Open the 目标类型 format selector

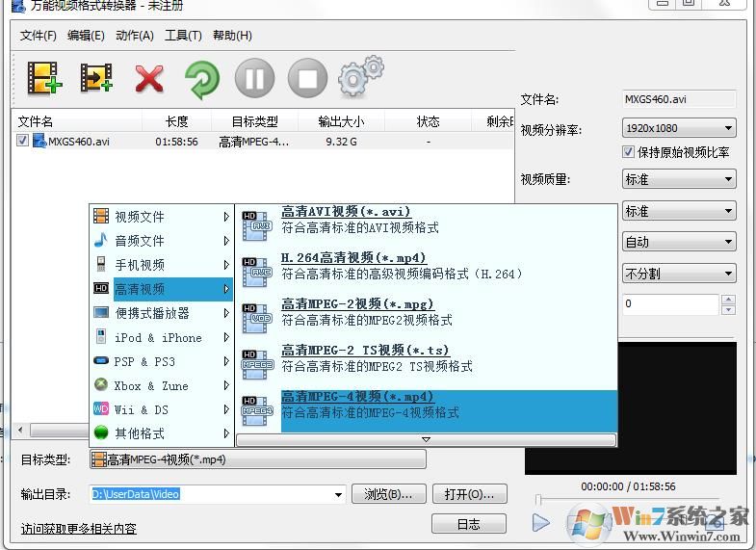(x=257, y=459)
